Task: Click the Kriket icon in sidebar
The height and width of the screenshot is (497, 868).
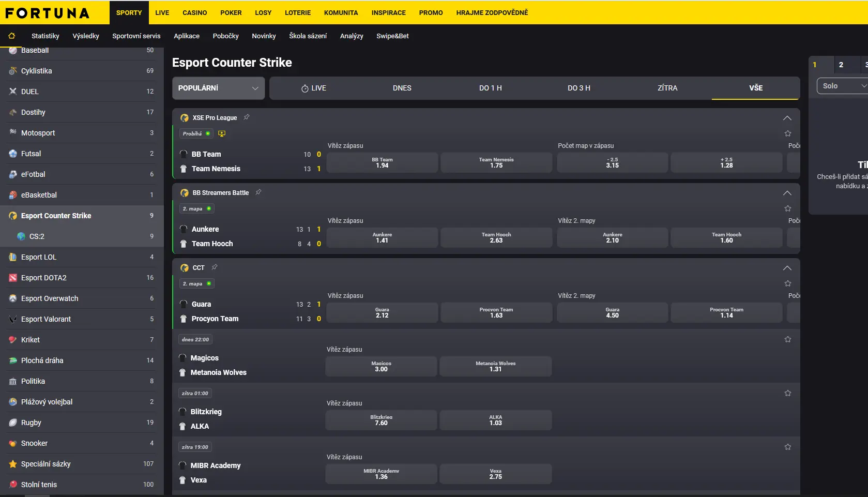Action: coord(13,340)
